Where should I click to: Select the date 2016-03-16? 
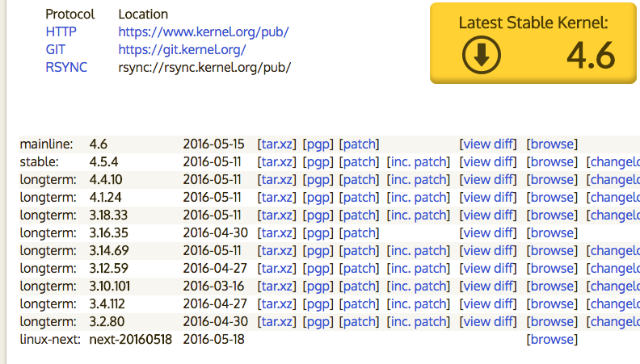pos(213,287)
